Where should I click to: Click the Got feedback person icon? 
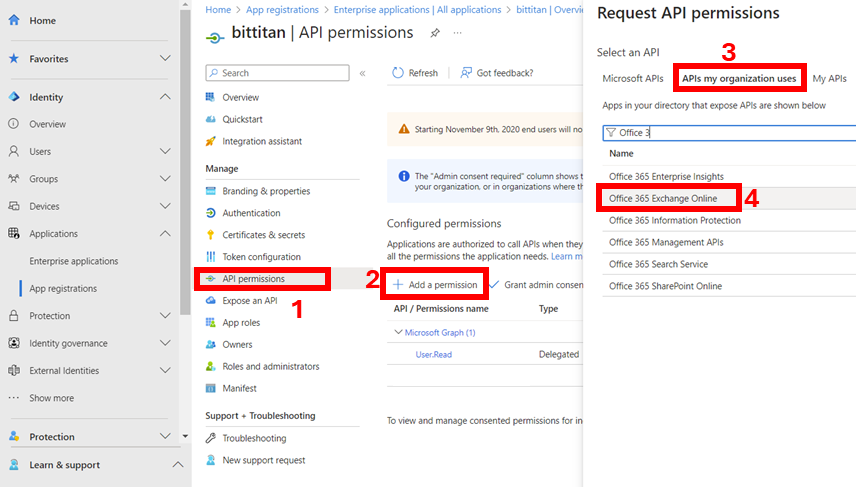[466, 73]
